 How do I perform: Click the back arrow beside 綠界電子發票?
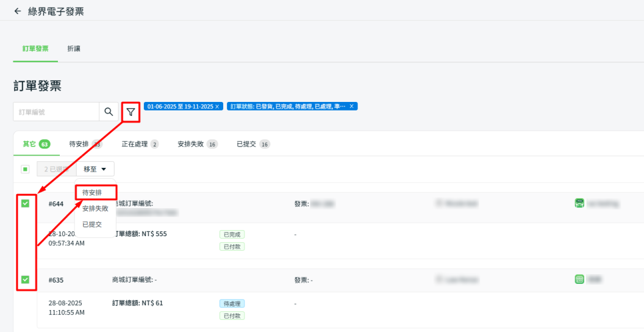[17, 11]
